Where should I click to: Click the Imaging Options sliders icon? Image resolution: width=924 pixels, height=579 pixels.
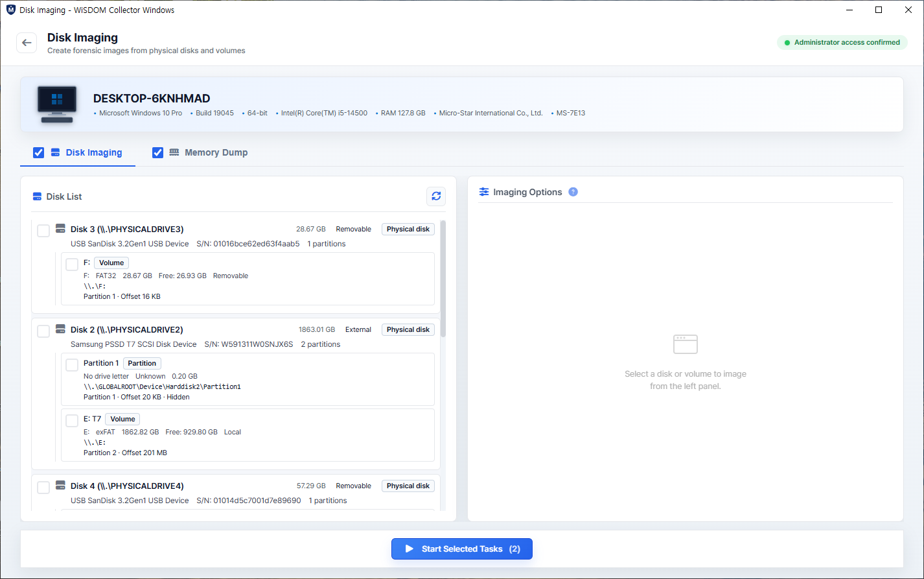(484, 192)
